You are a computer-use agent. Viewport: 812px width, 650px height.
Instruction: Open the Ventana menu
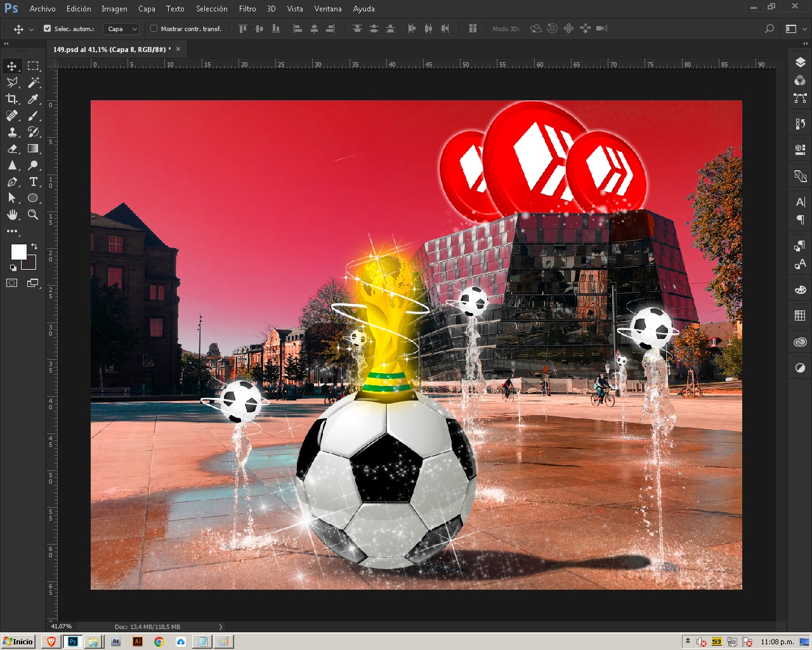pos(328,9)
